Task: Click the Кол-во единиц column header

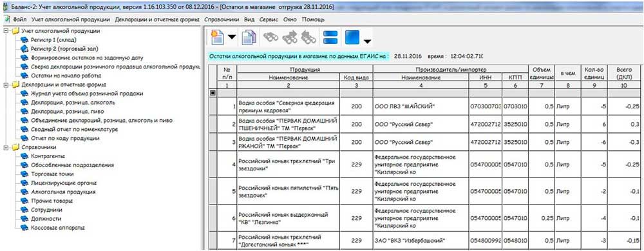Action: tap(595, 74)
